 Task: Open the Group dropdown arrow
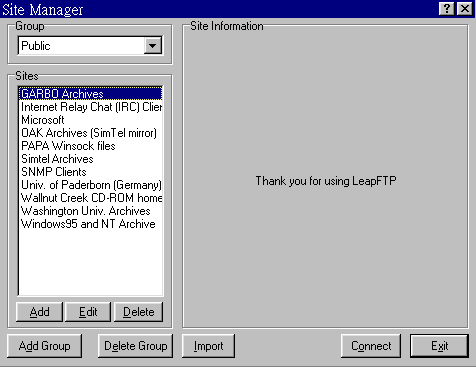click(152, 46)
